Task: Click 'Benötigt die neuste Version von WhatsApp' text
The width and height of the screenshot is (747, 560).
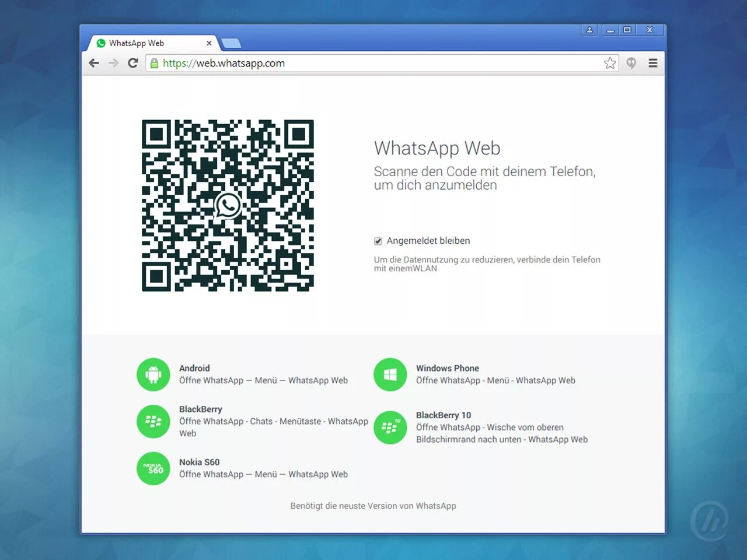Action: (x=373, y=506)
